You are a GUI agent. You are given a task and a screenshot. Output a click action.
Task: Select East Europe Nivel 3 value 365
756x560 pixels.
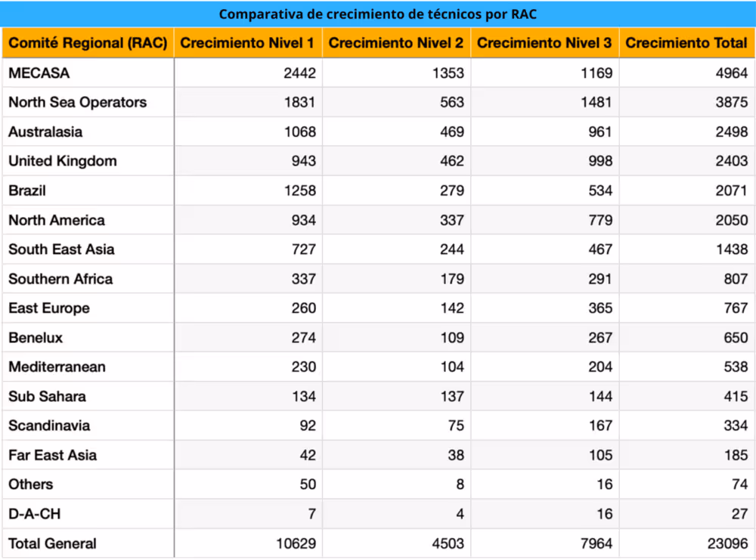coord(600,308)
